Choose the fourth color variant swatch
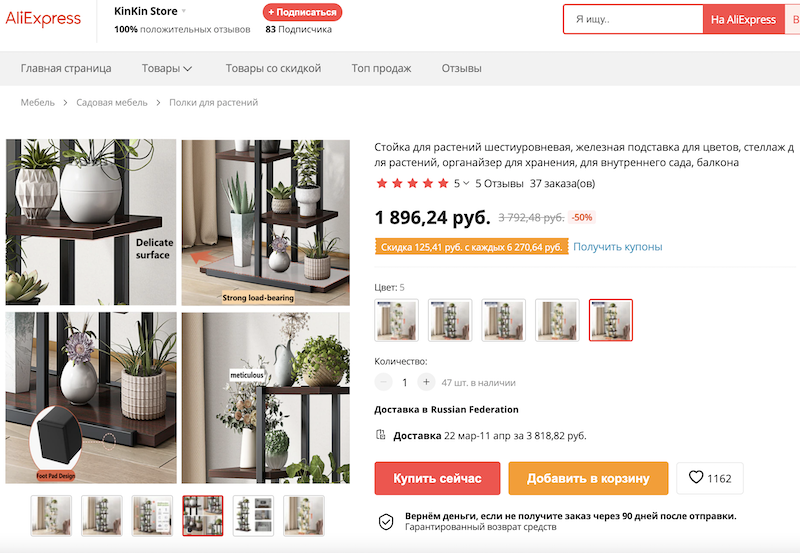Image resolution: width=800 pixels, height=553 pixels. (557, 320)
